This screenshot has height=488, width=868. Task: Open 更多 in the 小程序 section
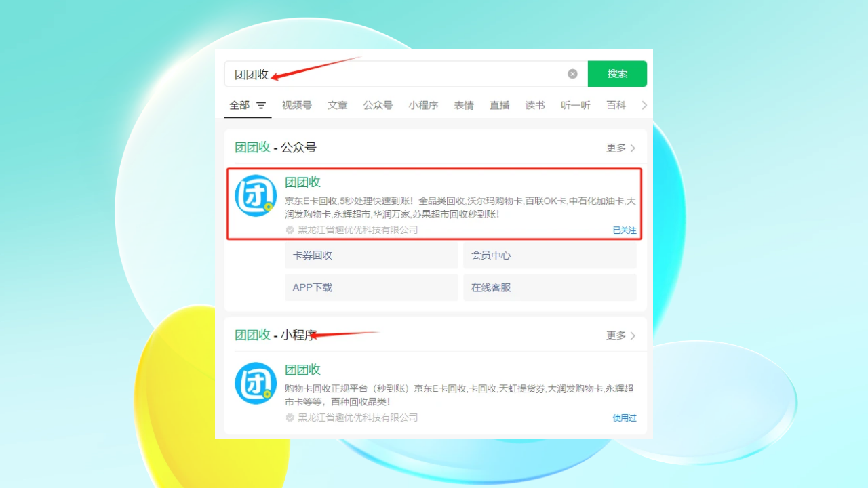coord(616,335)
